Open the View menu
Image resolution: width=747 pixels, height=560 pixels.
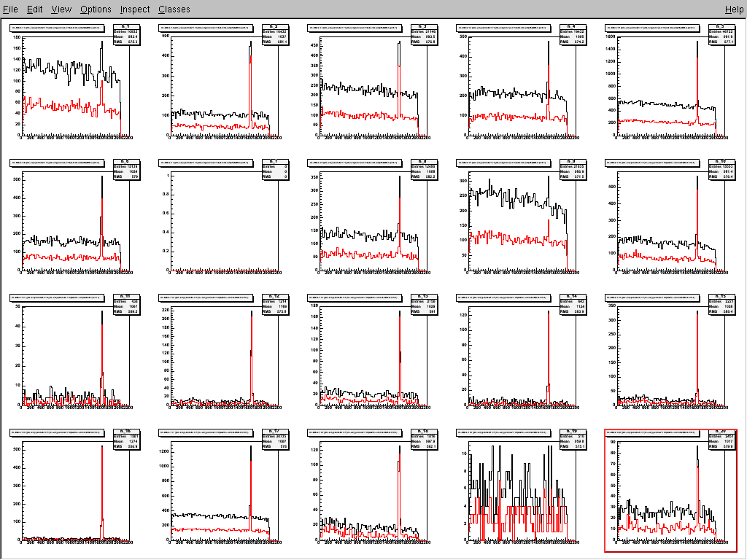pyautogui.click(x=61, y=9)
